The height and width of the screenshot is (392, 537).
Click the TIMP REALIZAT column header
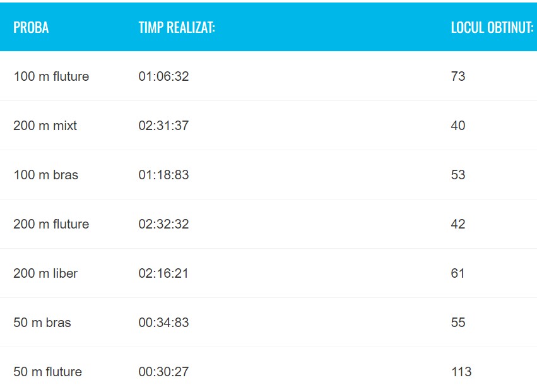[177, 28]
